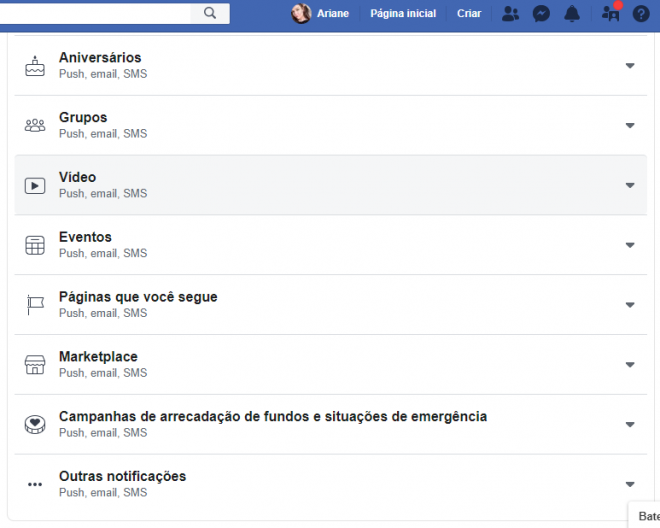660x528 pixels.
Task: Open the Criar menu
Action: click(x=469, y=13)
